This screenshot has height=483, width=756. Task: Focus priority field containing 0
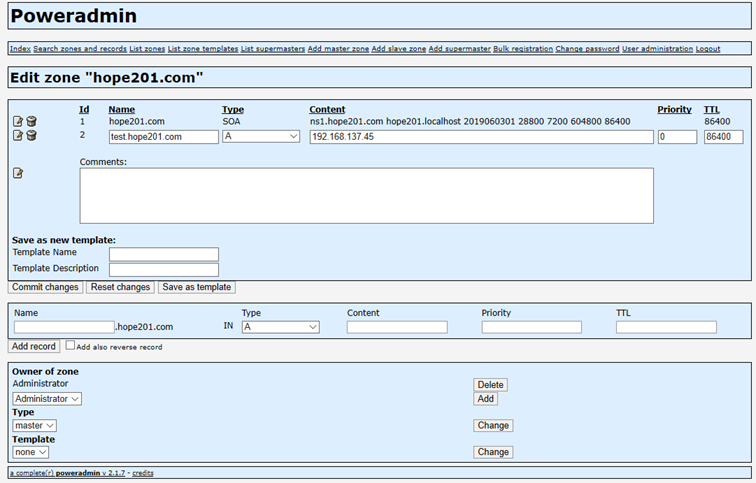(677, 137)
